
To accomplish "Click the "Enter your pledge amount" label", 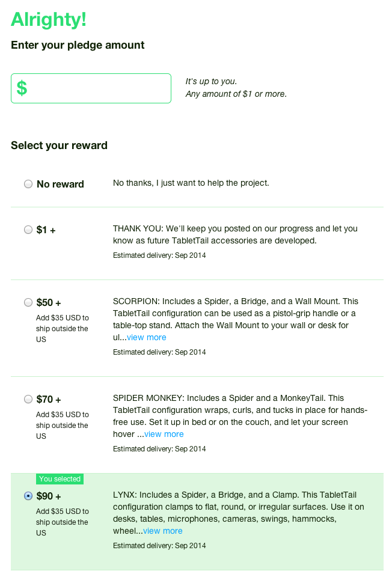I will 77,45.
